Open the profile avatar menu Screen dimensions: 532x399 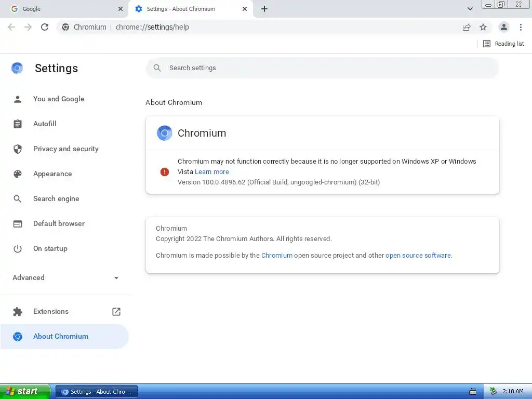pyautogui.click(x=504, y=27)
